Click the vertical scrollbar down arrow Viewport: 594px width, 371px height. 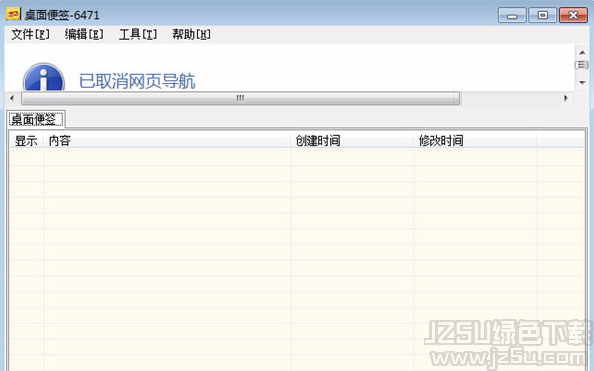tap(582, 82)
